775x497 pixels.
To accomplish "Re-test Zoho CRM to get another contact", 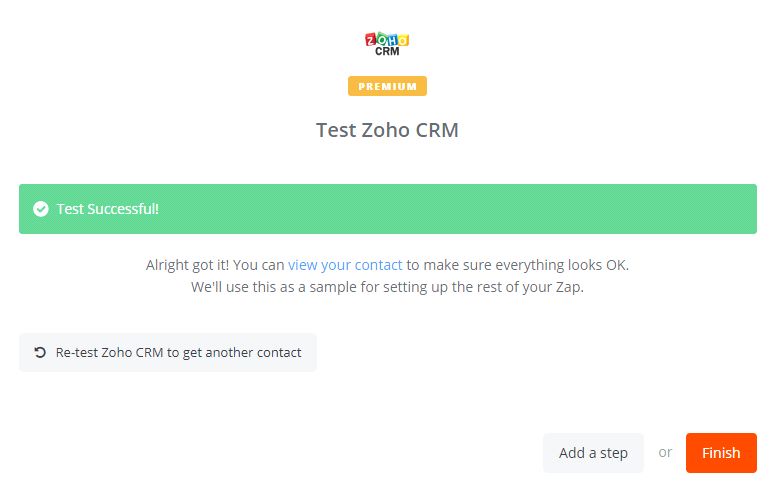I will pyautogui.click(x=168, y=353).
